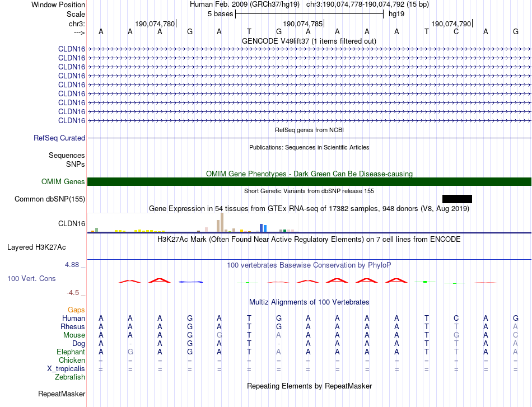The height and width of the screenshot is (407, 532).
Task: Select the Rhesus species label
Action: (73, 326)
